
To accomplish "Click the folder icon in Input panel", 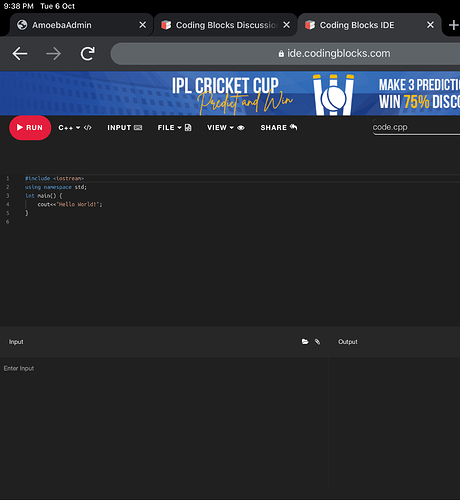I will pyautogui.click(x=305, y=342).
